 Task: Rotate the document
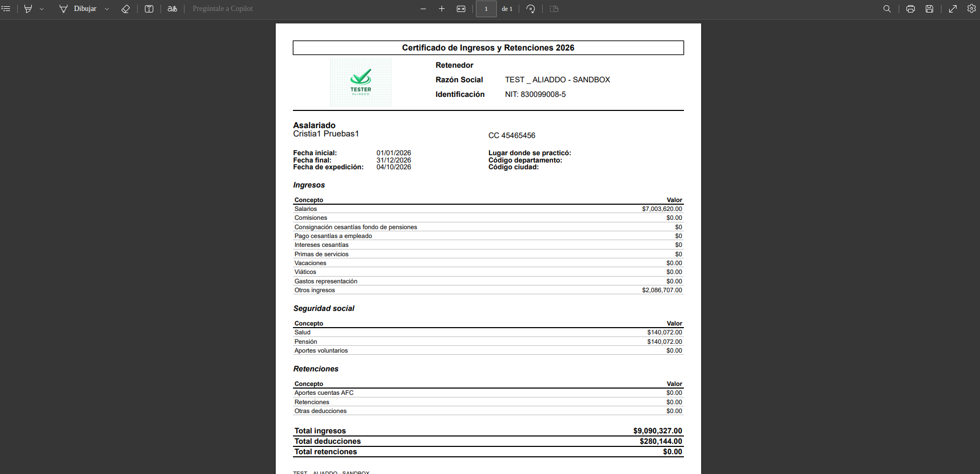[531, 9]
